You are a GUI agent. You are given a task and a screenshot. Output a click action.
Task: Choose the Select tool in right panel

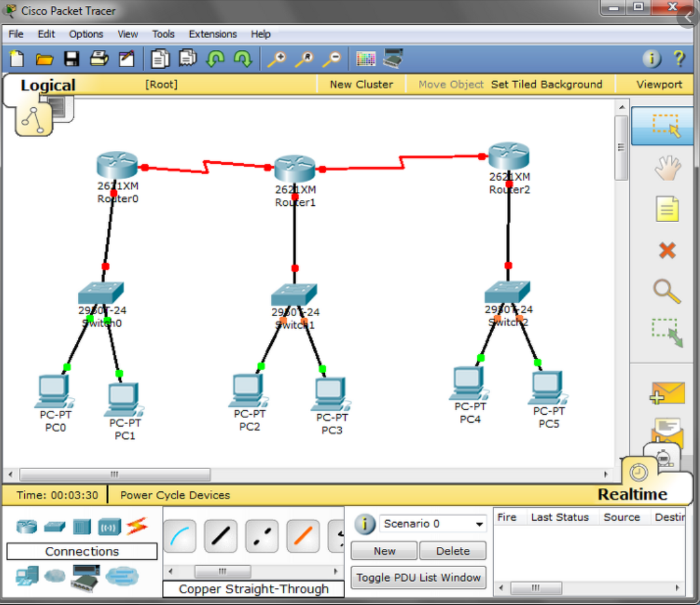(663, 126)
